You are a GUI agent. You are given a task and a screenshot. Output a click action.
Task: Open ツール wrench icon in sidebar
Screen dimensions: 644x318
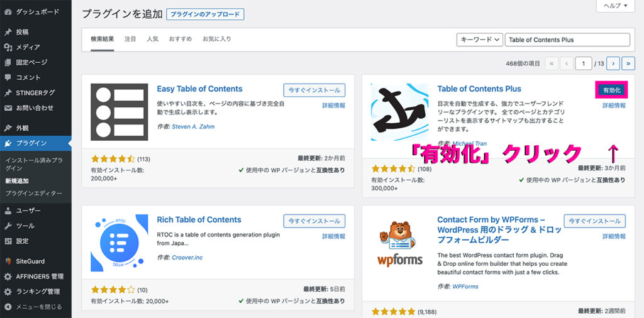tap(8, 226)
